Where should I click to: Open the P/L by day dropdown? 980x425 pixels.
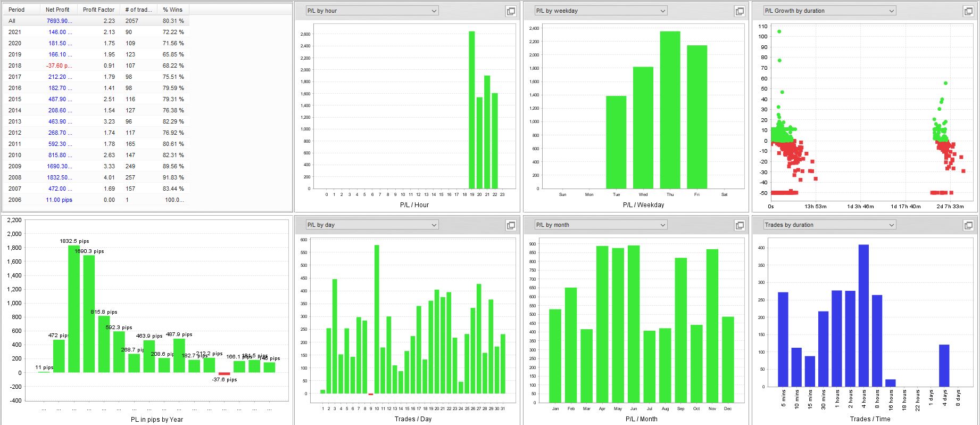point(372,225)
